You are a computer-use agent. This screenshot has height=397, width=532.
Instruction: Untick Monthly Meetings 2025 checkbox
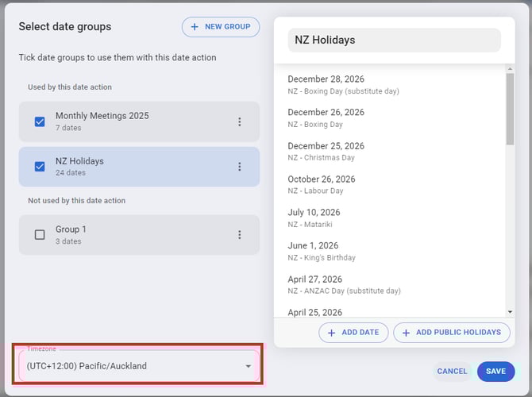click(40, 121)
